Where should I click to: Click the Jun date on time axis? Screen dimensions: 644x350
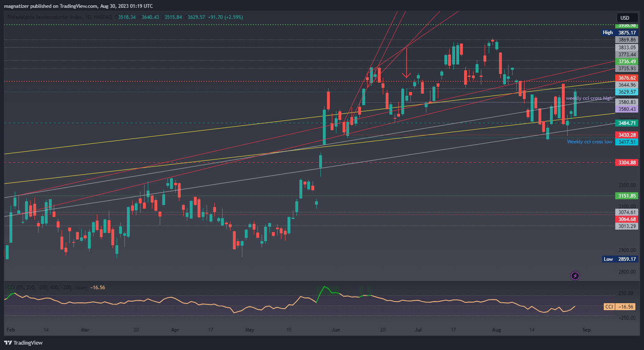336,330
